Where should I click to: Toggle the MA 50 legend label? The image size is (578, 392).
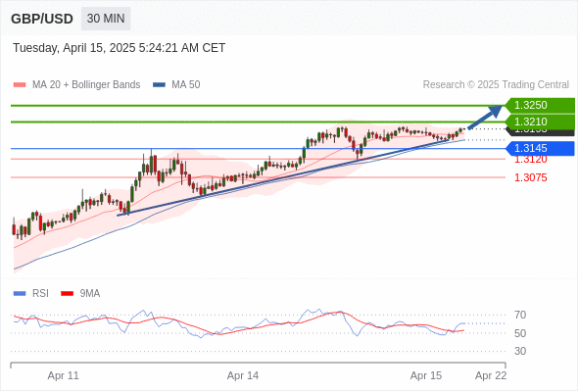coord(186,85)
